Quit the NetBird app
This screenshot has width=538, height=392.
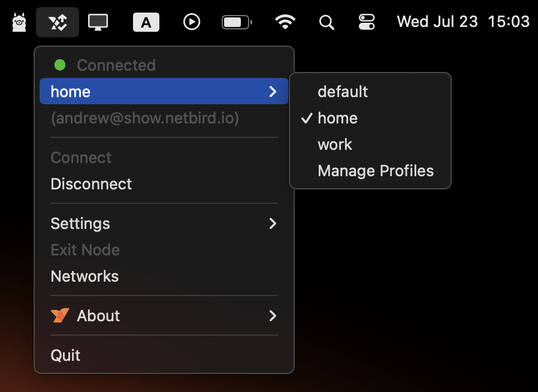tap(65, 355)
